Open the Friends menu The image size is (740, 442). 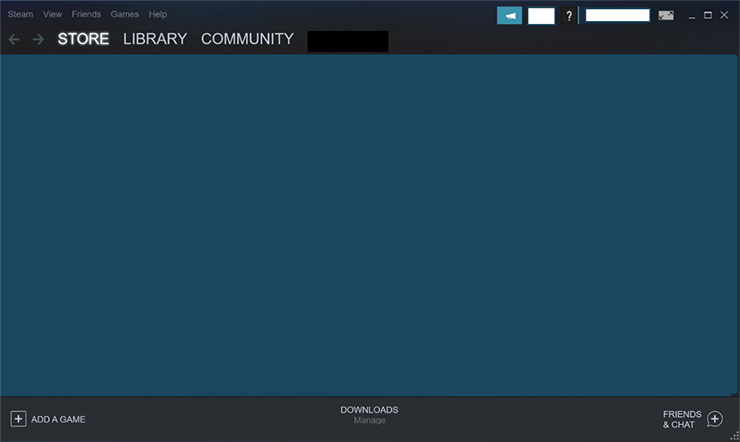pyautogui.click(x=86, y=14)
